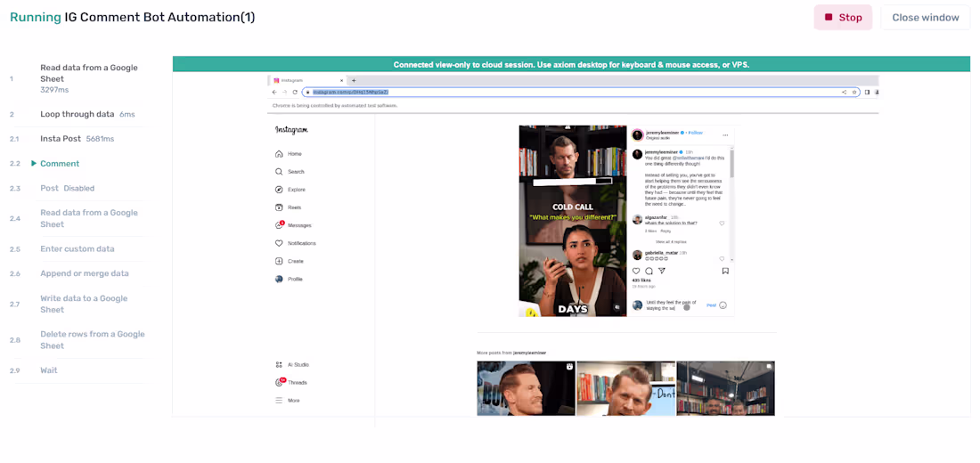Click the browser address bar URL
Image resolution: width=980 pixels, height=463 pixels.
pos(351,92)
